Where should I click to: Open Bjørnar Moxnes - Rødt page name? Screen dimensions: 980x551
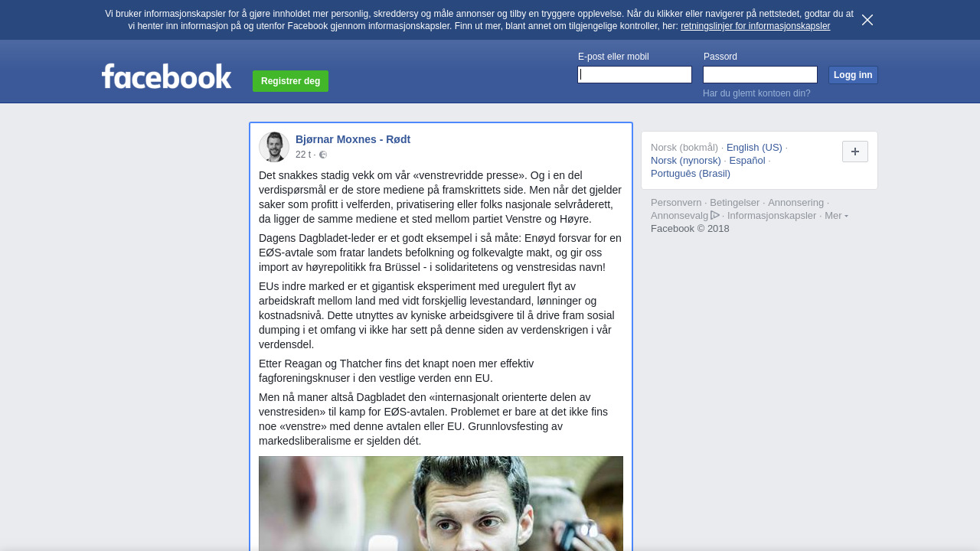click(x=353, y=139)
